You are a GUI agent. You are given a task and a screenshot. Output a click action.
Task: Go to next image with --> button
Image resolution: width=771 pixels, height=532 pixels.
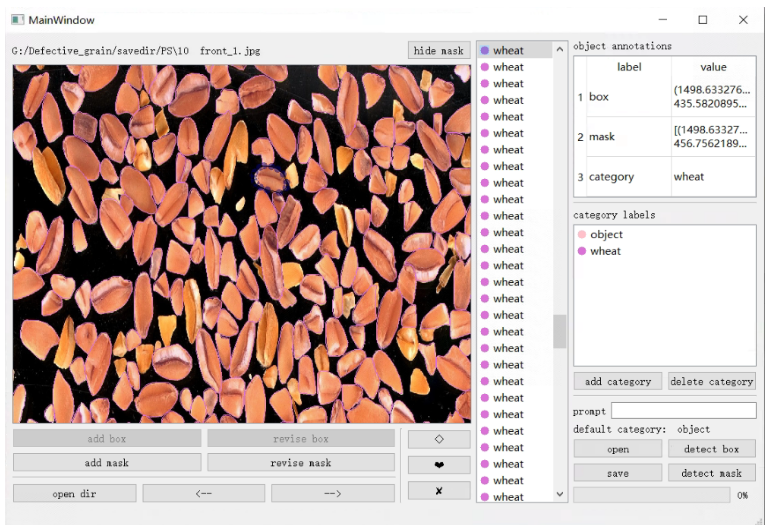click(x=333, y=493)
